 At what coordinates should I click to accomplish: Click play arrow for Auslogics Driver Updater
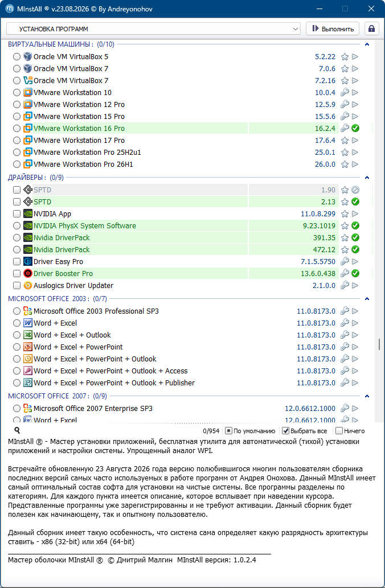[355, 285]
